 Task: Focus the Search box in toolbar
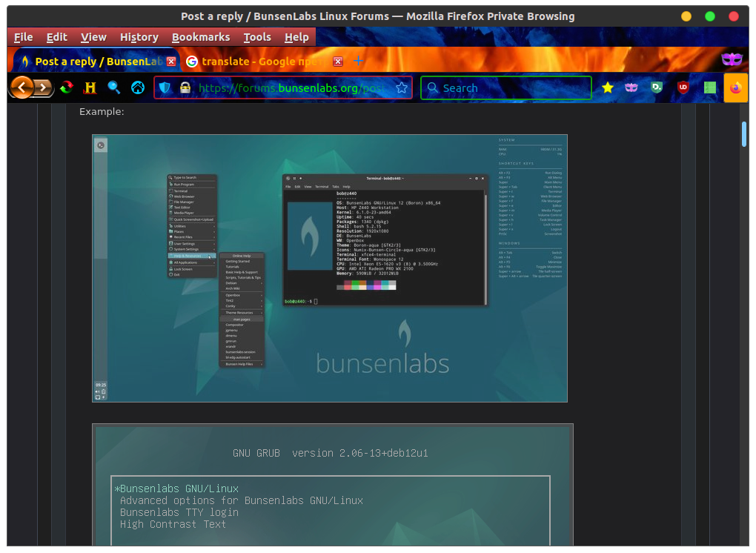(x=505, y=87)
